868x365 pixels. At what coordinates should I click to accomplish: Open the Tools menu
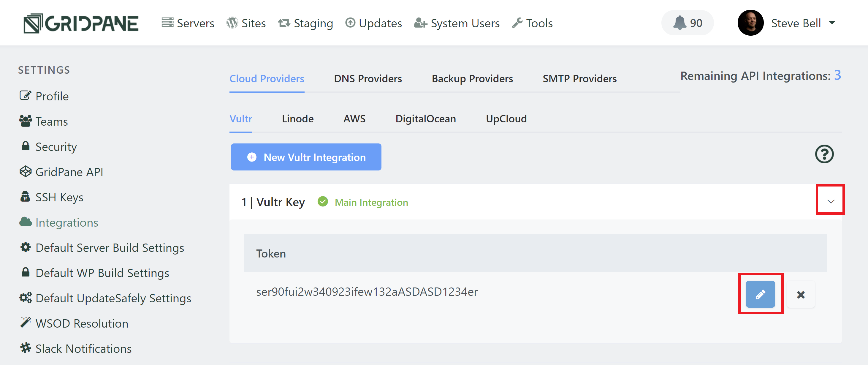pos(532,23)
